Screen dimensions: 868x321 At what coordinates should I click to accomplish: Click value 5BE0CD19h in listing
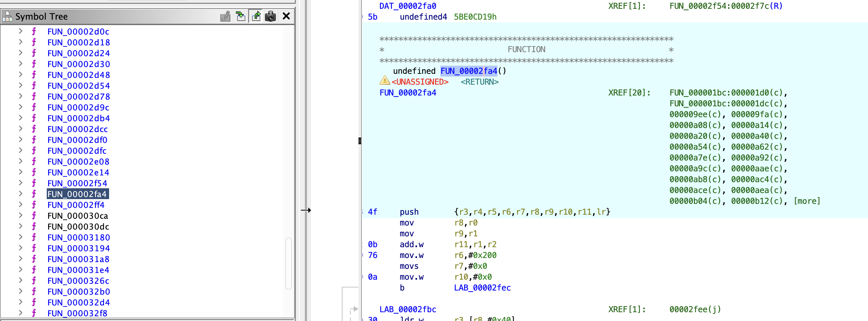click(x=475, y=17)
